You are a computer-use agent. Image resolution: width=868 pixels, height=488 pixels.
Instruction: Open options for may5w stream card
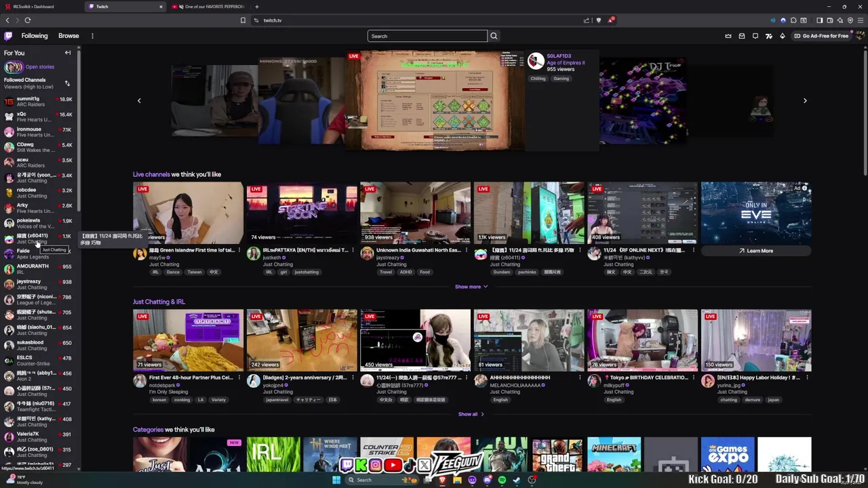pyautogui.click(x=239, y=250)
